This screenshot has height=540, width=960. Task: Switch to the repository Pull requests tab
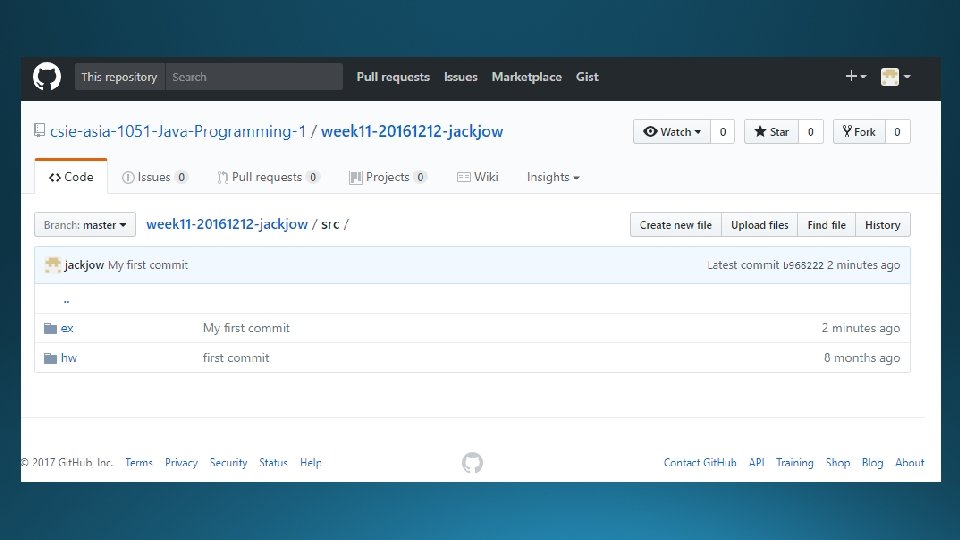coord(268,177)
